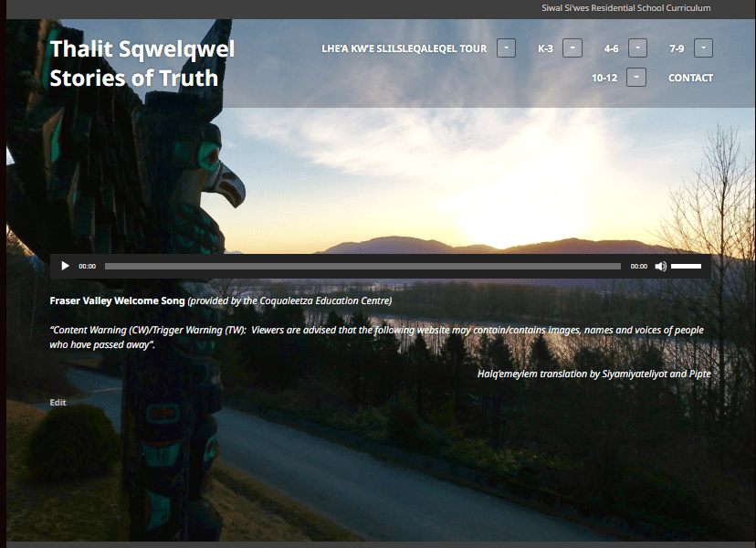756x548 pixels.
Task: Expand the Lhe'a Kw'e Slilsleqaleqel Tour submenu arrow
Action: (506, 48)
